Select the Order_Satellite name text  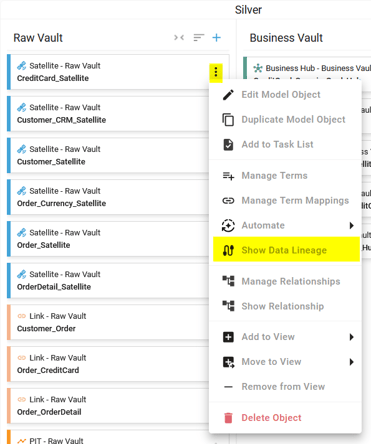43,245
